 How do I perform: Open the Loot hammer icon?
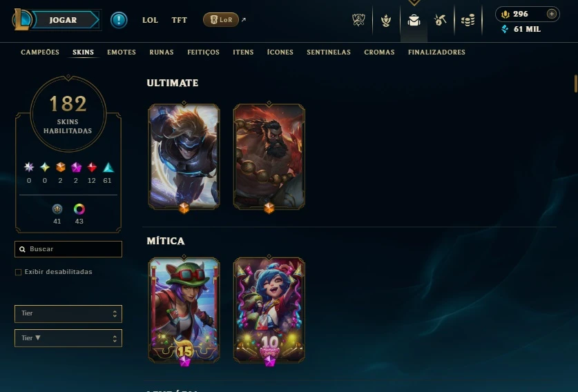pyautogui.click(x=440, y=20)
